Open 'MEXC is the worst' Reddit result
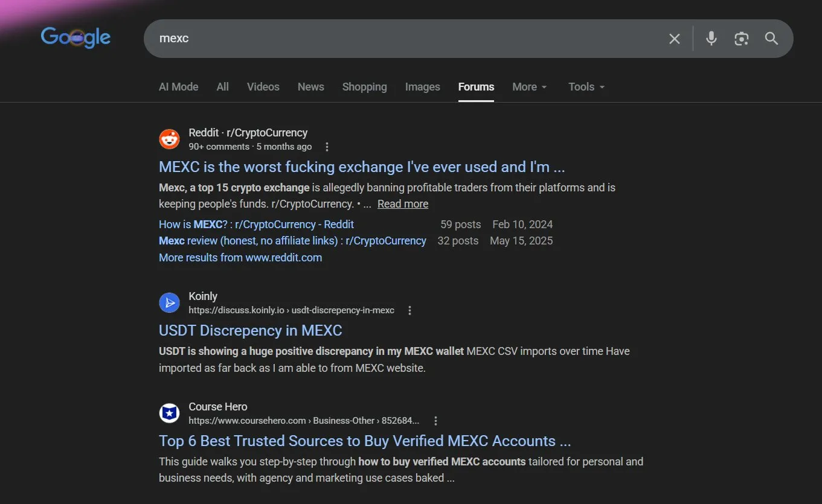Image resolution: width=822 pixels, height=504 pixels. (362, 167)
